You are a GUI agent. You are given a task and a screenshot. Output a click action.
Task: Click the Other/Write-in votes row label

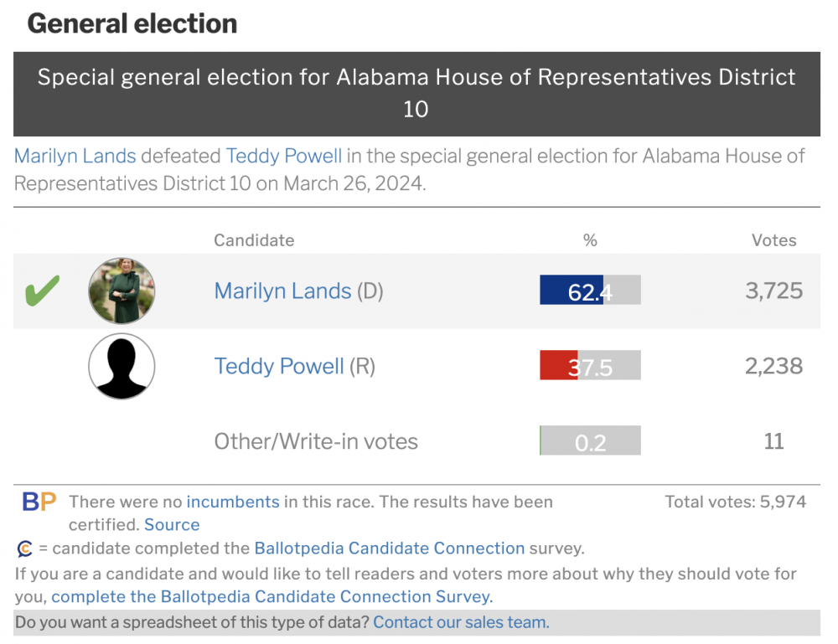pyautogui.click(x=316, y=441)
